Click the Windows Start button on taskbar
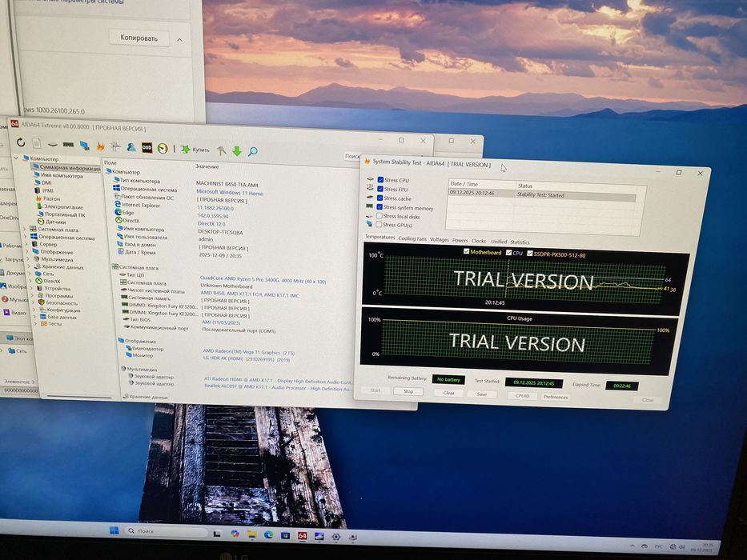747x560 pixels. point(114,530)
